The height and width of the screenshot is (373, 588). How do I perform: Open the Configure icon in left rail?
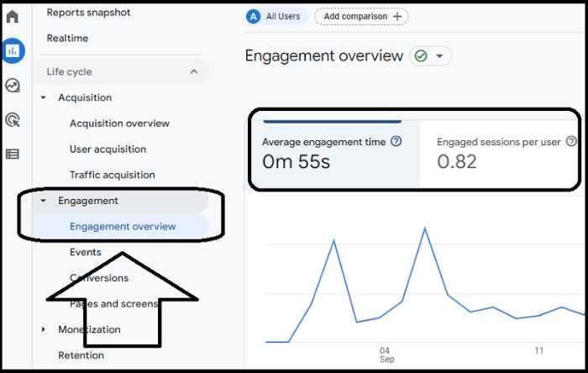[x=13, y=154]
